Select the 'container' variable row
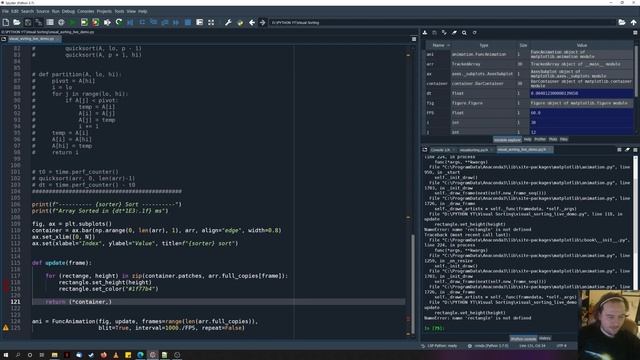Image resolution: width=640 pixels, height=360 pixels. click(x=529, y=84)
